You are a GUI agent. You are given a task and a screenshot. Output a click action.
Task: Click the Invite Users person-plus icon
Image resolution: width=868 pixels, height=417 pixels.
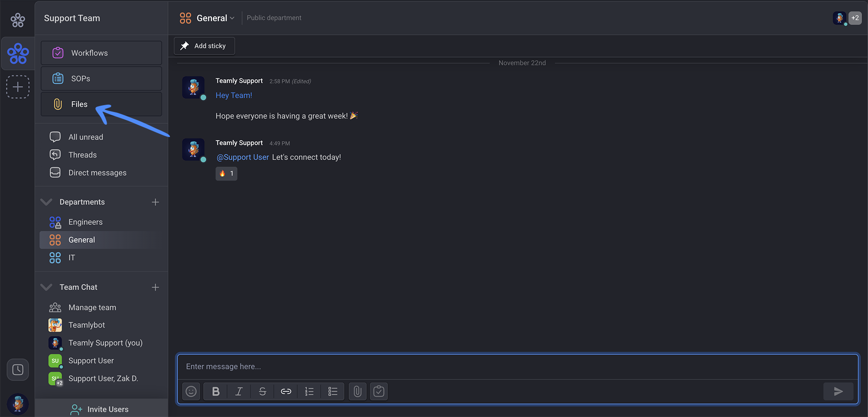point(76,409)
